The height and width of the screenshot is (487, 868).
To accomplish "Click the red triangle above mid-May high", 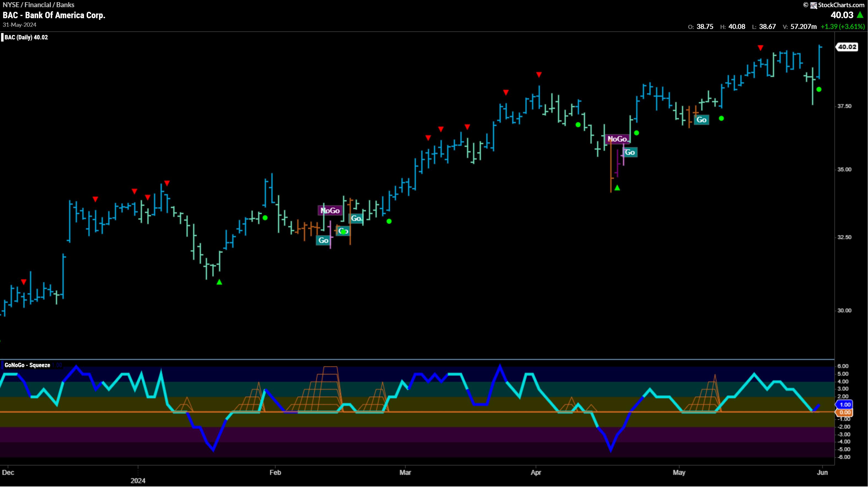I will click(760, 48).
